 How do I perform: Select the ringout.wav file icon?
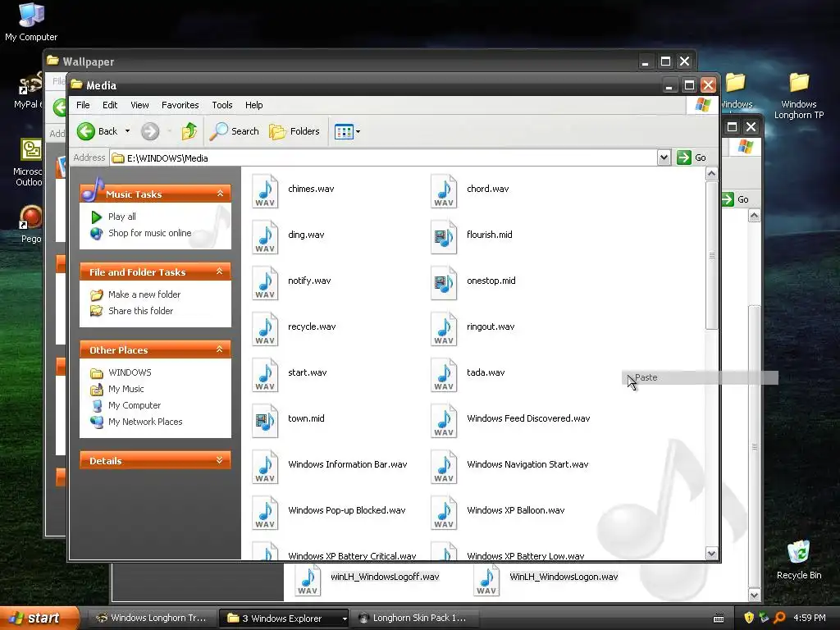[444, 329]
